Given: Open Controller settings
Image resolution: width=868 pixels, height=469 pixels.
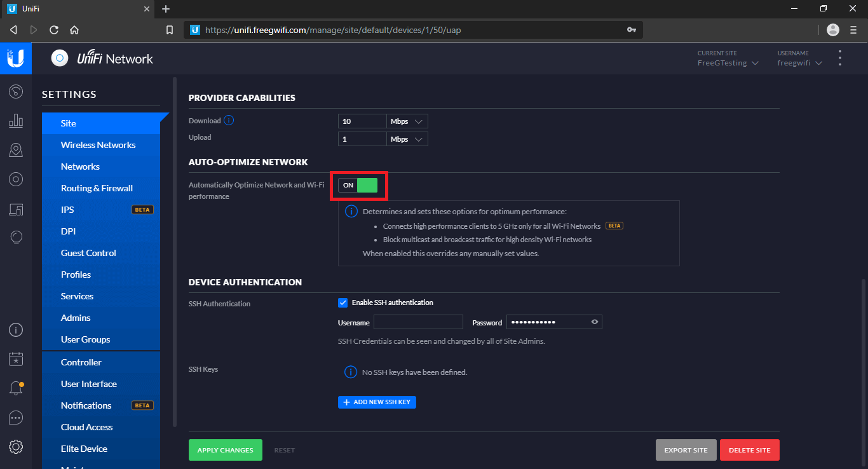Looking at the screenshot, I should (x=101, y=362).
